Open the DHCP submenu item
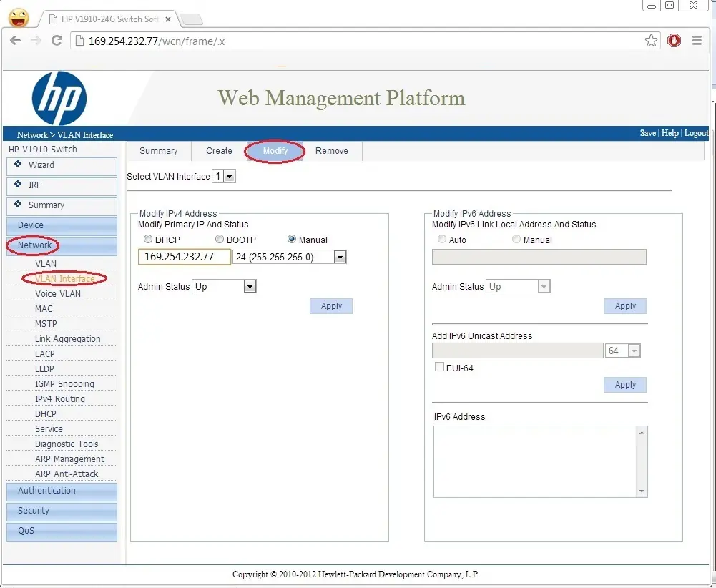 (x=46, y=414)
